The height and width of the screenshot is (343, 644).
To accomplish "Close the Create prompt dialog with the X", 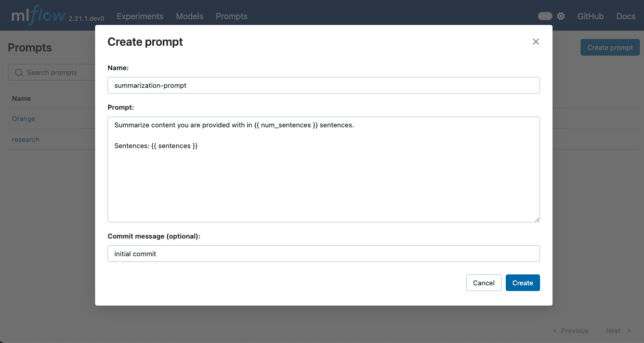I will [x=535, y=42].
